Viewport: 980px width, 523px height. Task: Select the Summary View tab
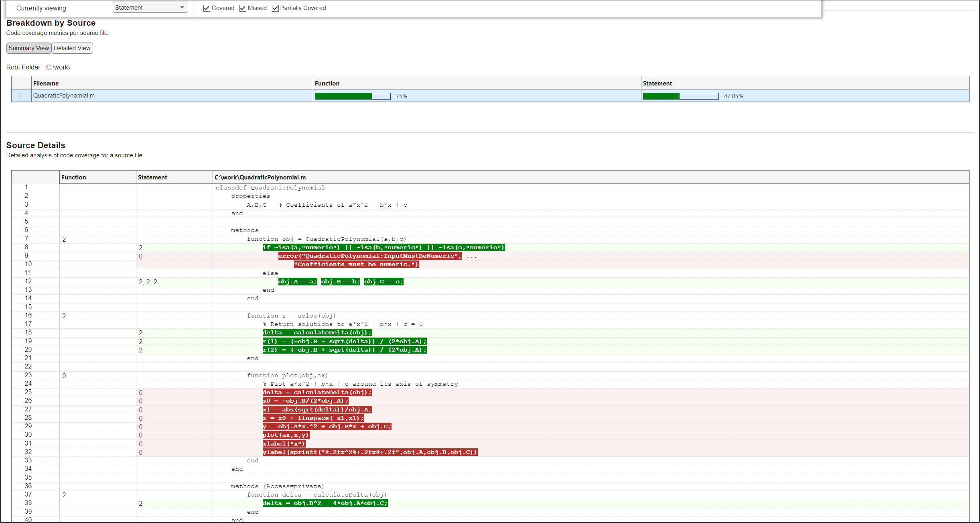click(28, 48)
